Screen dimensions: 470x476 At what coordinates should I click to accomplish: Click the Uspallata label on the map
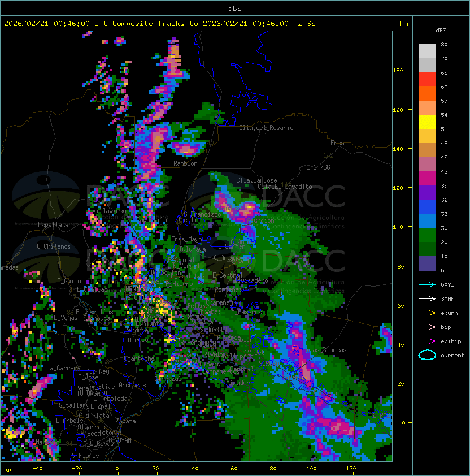53,225
